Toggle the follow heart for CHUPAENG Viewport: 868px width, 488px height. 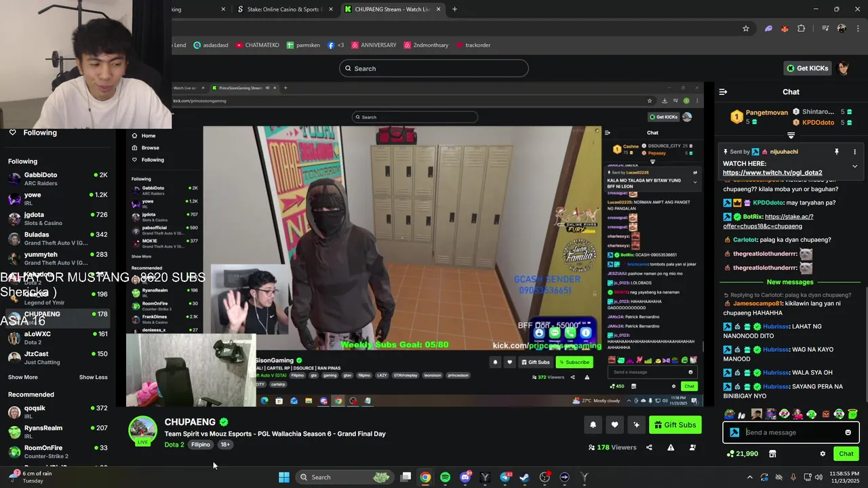pyautogui.click(x=614, y=425)
